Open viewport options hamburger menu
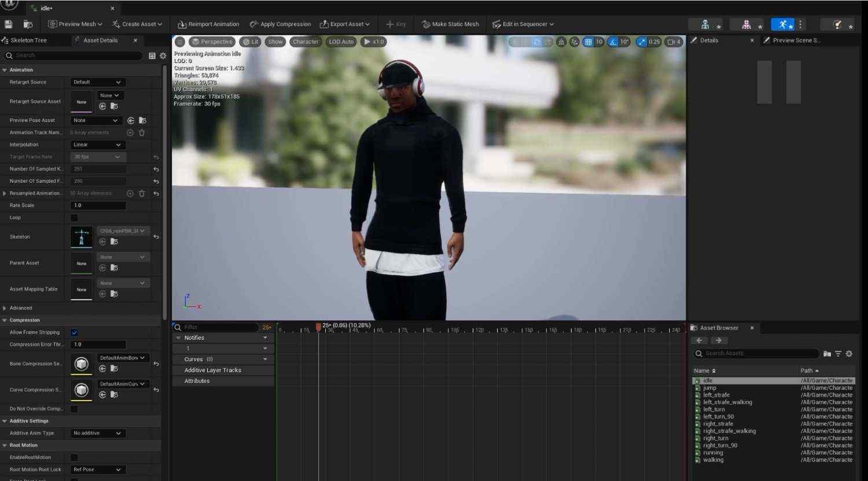Screen dimensions: 868x481 pos(180,42)
